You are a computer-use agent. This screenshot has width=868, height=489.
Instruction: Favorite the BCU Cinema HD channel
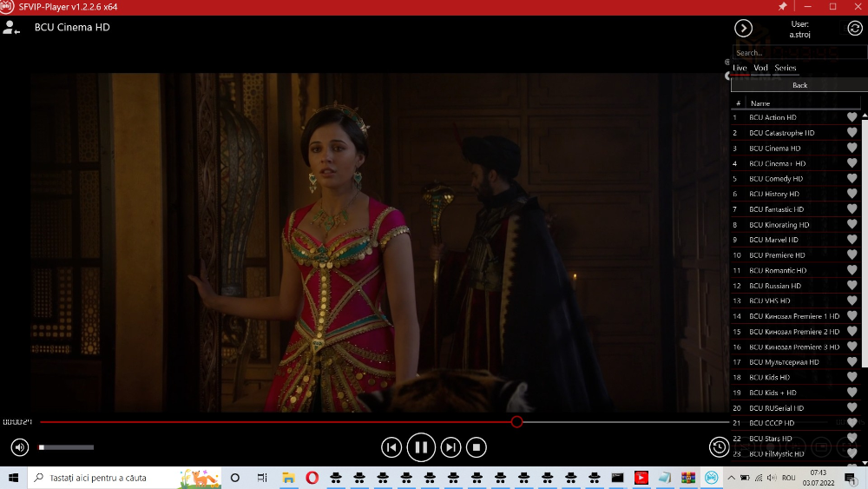click(852, 148)
